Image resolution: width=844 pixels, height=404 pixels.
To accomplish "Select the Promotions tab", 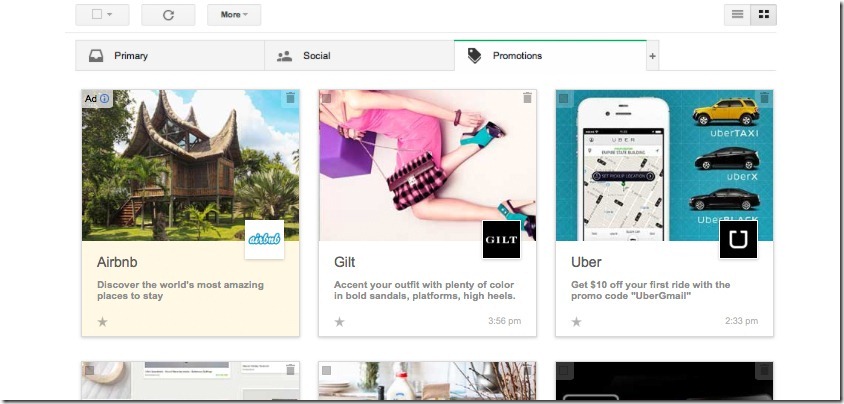I will pyautogui.click(x=550, y=55).
